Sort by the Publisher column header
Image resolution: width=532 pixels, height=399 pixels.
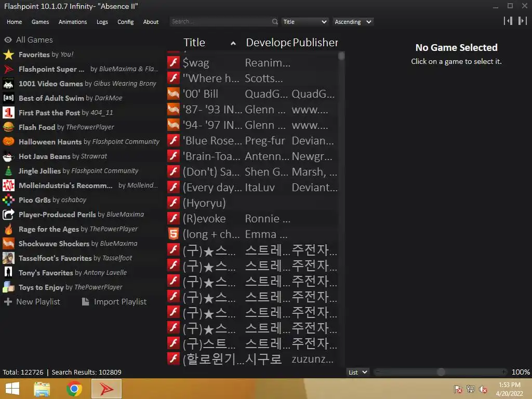pos(315,43)
